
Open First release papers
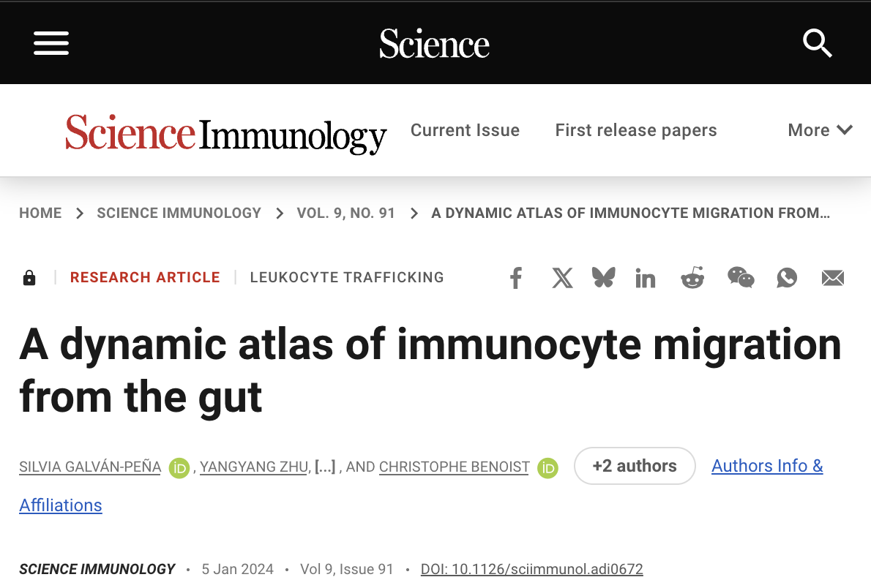tap(635, 129)
